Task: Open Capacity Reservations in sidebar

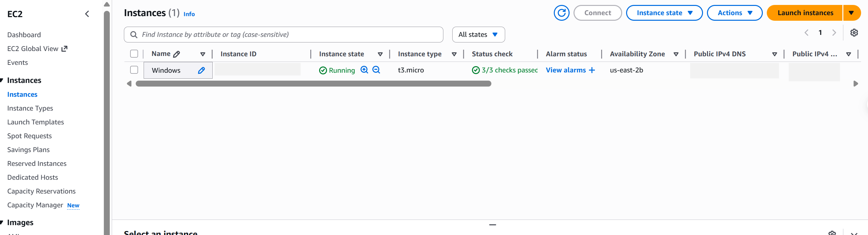Action: 41,192
